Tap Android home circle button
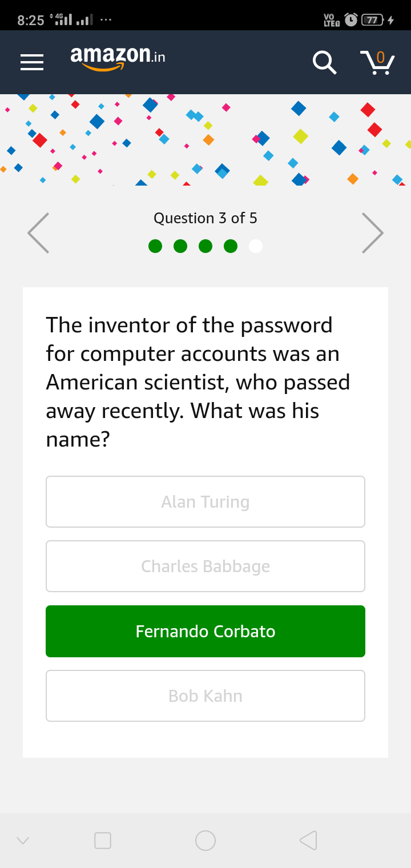411x868 pixels. point(205,840)
